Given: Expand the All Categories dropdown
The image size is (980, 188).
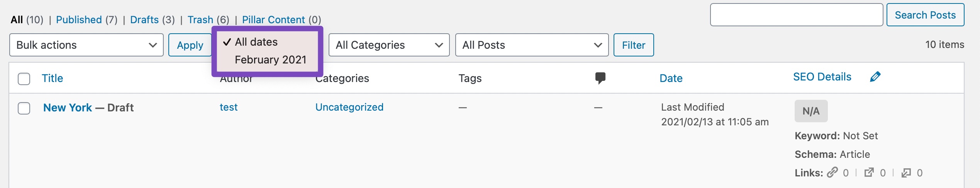Looking at the screenshot, I should point(389,45).
